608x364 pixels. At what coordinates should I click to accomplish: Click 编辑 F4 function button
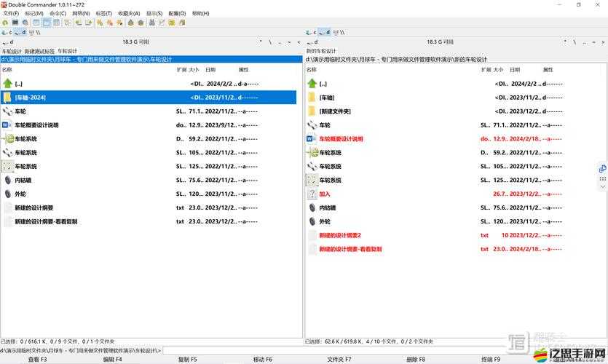coord(112,360)
